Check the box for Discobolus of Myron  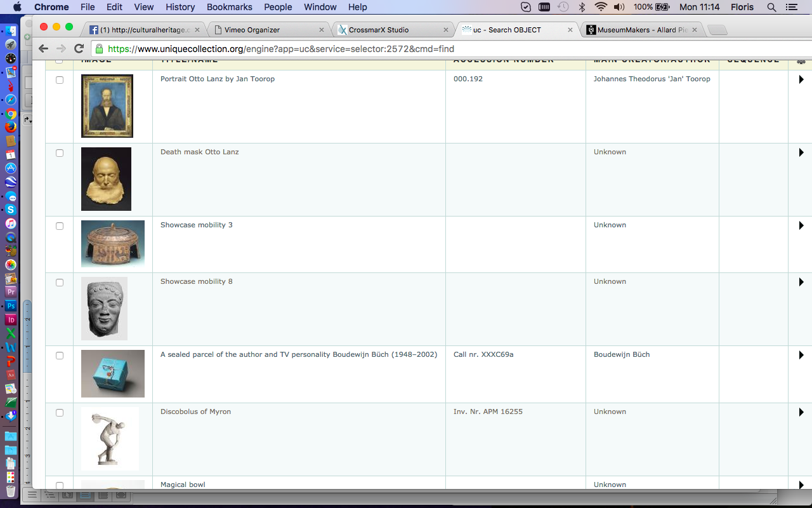coord(60,413)
